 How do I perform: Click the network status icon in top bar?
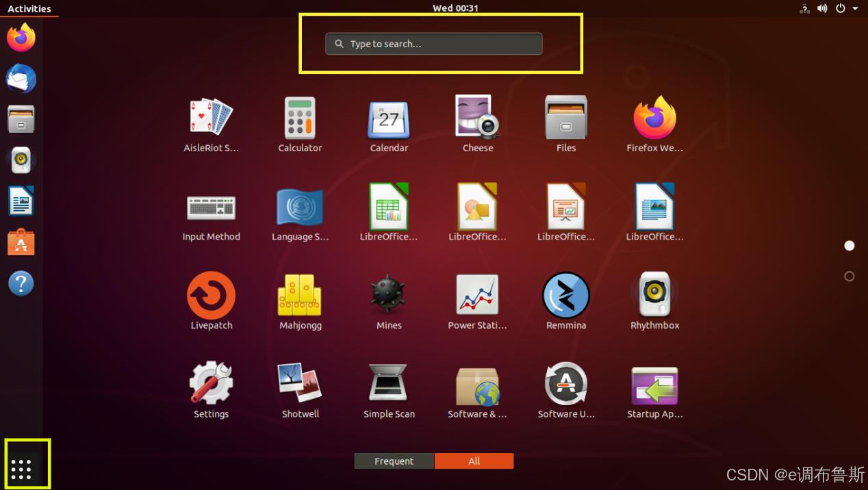click(804, 8)
